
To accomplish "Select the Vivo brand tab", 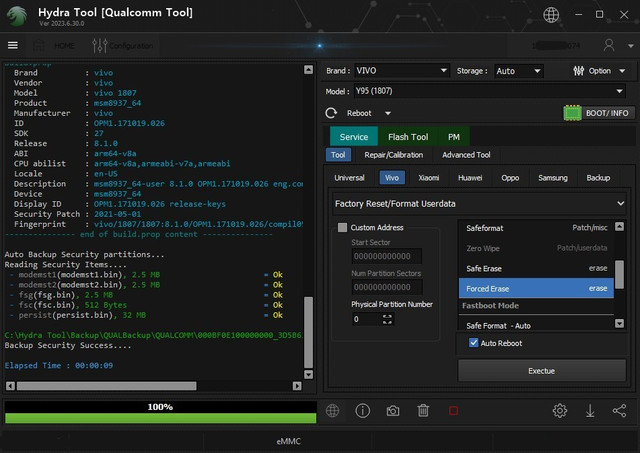I will point(392,178).
